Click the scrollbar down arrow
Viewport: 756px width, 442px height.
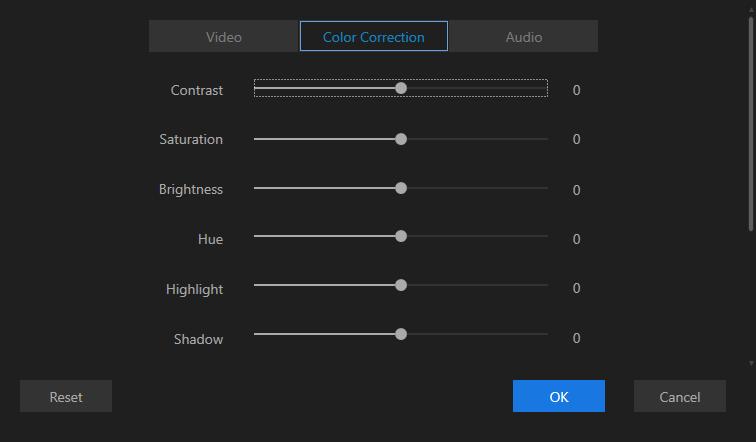pos(751,364)
